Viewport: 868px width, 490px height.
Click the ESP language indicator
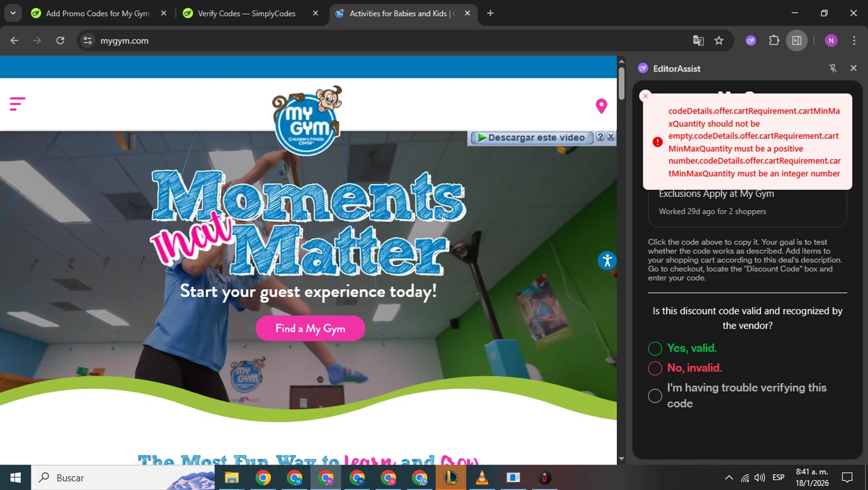(x=778, y=478)
